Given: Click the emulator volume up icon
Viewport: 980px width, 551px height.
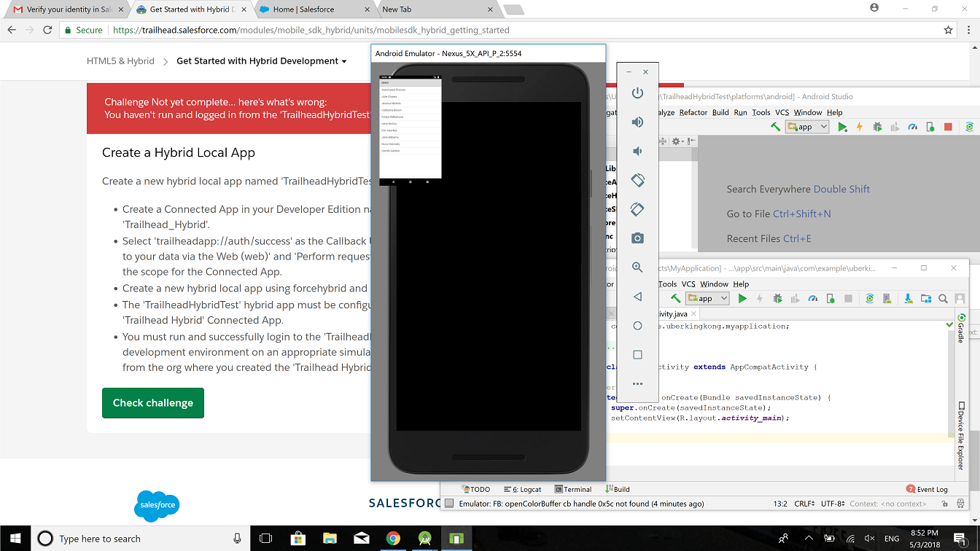Looking at the screenshot, I should pyautogui.click(x=637, y=122).
